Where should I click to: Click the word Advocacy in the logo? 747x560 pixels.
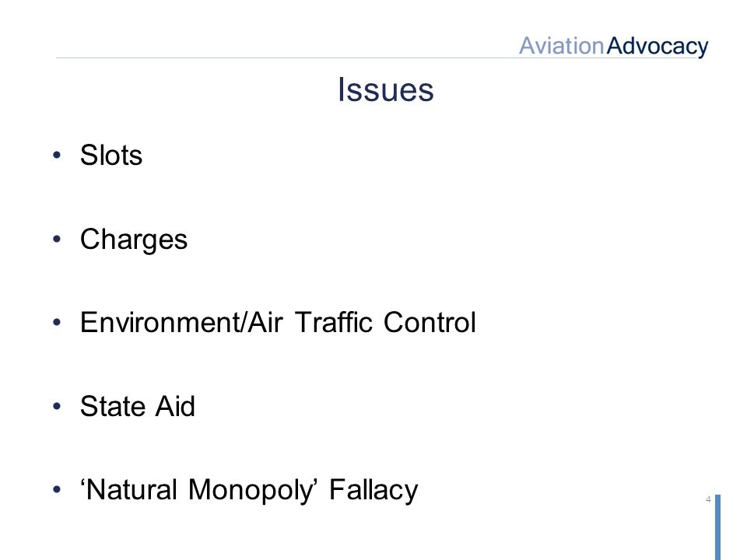coord(658,47)
